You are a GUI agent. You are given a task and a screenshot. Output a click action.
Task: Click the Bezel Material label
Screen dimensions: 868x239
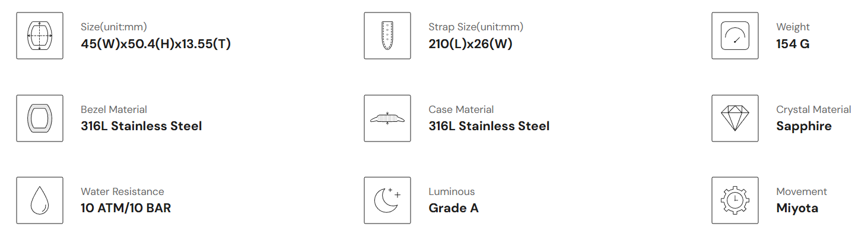114,109
